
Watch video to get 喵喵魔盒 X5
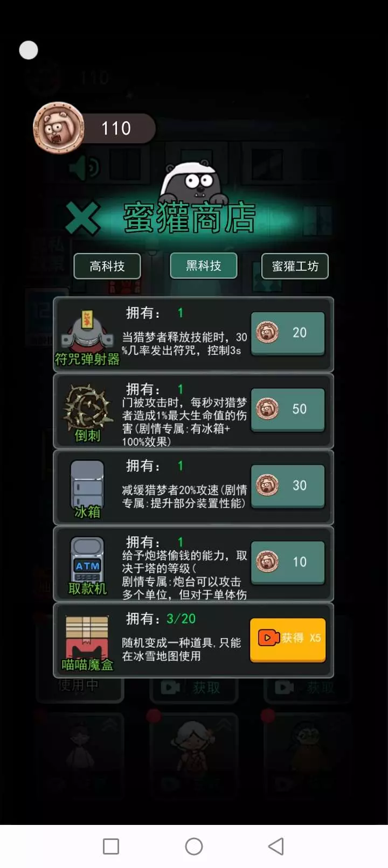click(288, 640)
